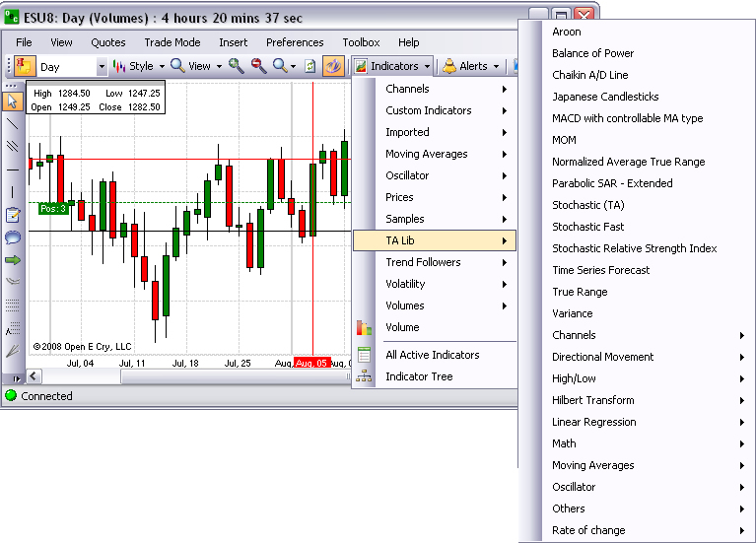
Task: Choose Normalized Average True Range
Action: point(628,162)
